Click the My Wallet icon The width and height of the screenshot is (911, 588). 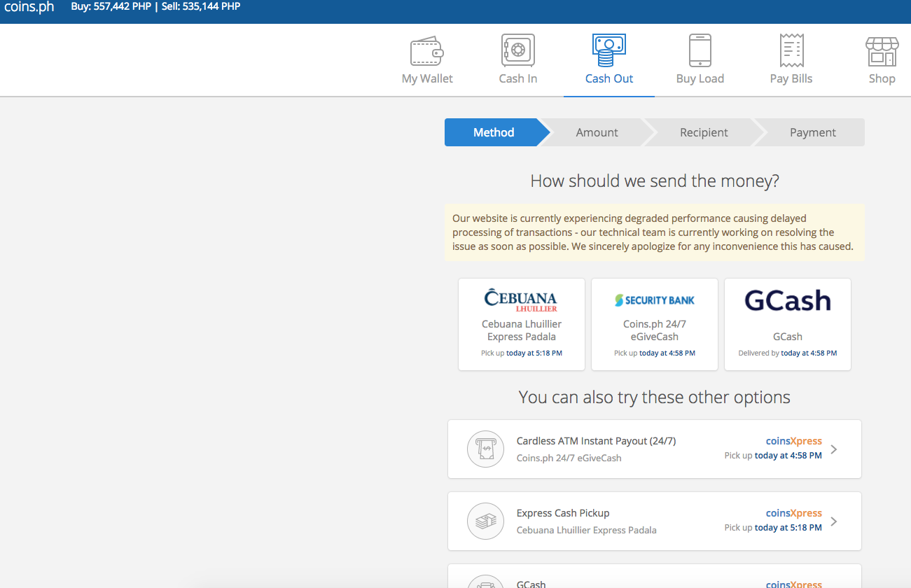427,51
